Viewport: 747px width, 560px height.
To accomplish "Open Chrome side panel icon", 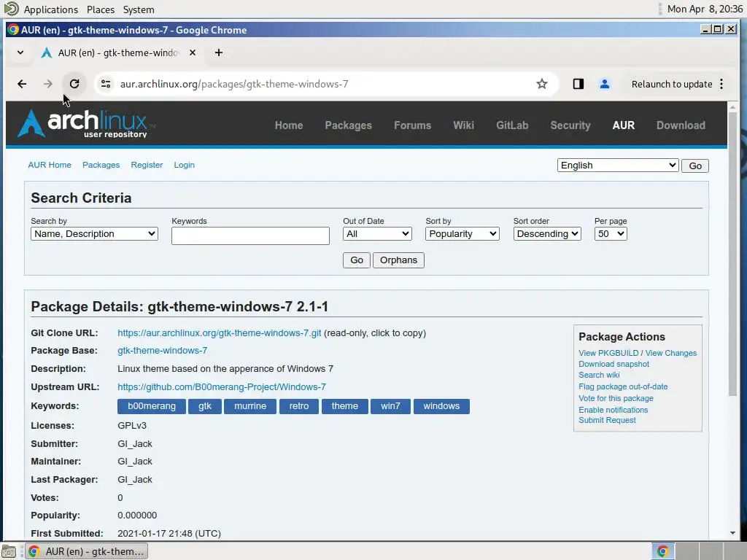I will pos(578,85).
